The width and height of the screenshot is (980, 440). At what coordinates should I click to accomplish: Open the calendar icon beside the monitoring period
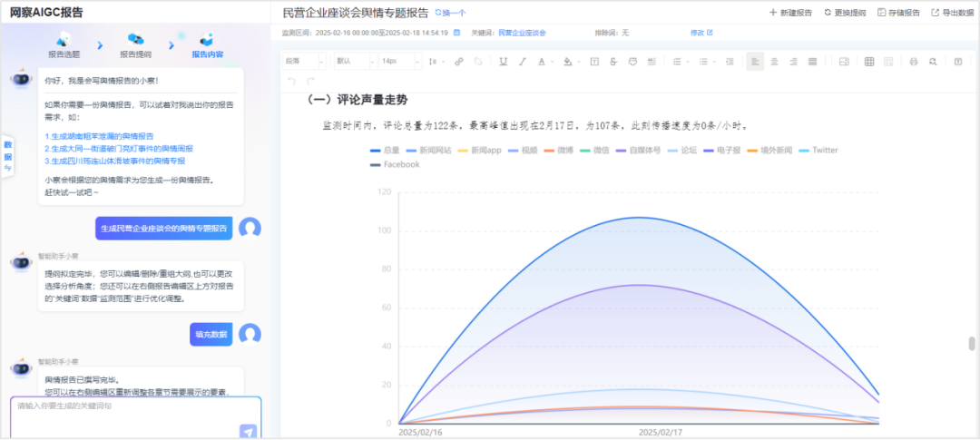(x=456, y=33)
